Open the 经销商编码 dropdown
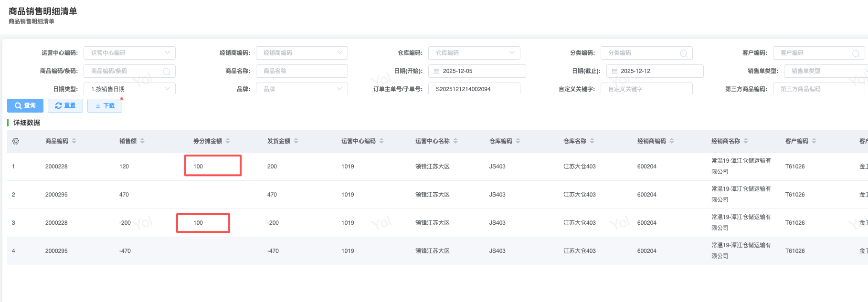Image resolution: width=868 pixels, height=302 pixels. point(339,53)
